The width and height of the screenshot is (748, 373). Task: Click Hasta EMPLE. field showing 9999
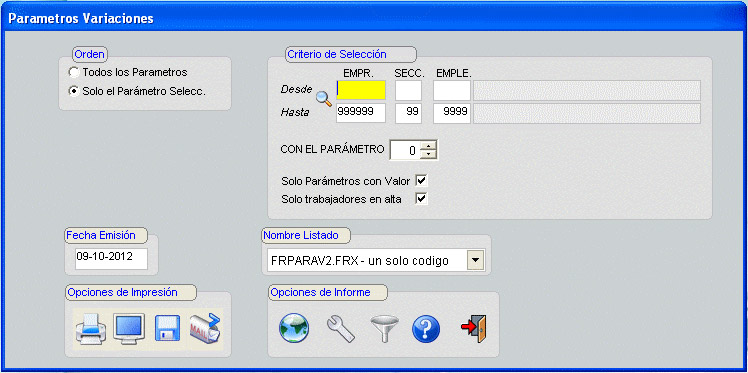[452, 113]
